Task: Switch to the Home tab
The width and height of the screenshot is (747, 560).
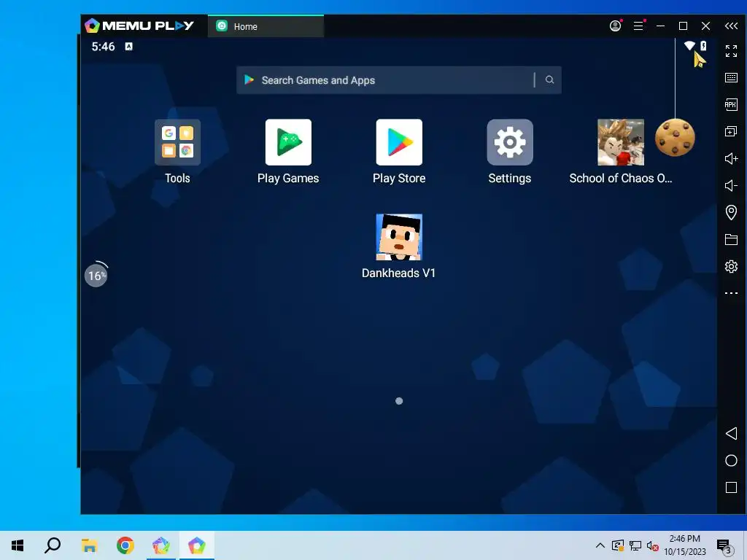Action: [x=266, y=26]
